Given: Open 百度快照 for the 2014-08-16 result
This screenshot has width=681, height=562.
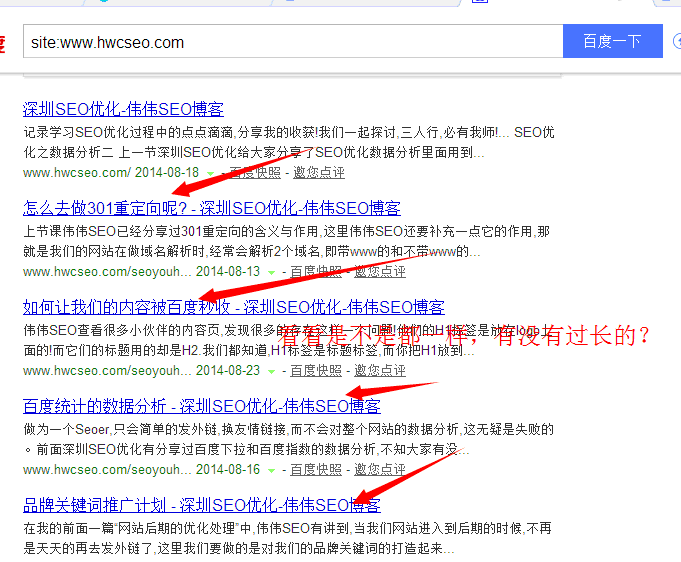Looking at the screenshot, I should (316, 469).
